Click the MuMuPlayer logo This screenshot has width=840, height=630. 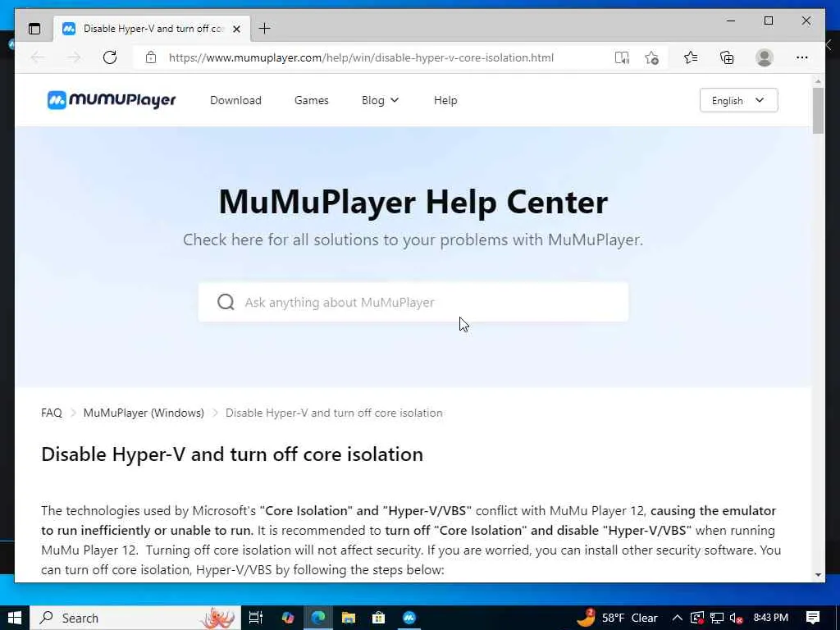pyautogui.click(x=112, y=99)
